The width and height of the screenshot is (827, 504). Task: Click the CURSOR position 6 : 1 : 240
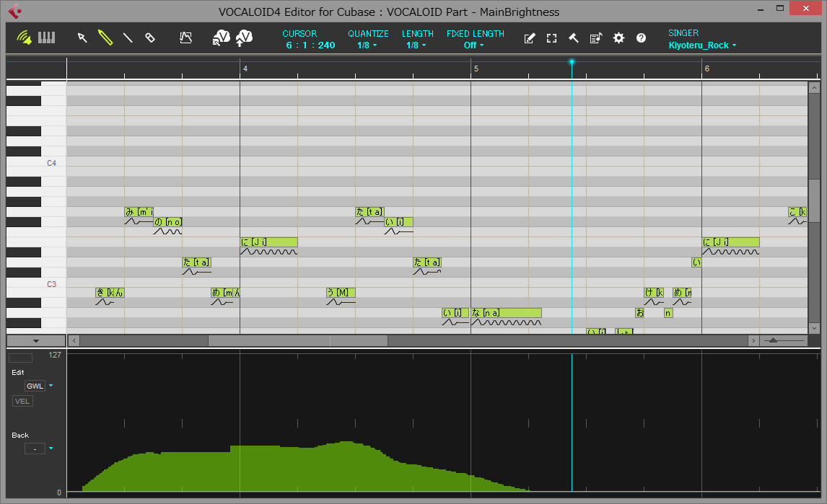click(x=310, y=45)
